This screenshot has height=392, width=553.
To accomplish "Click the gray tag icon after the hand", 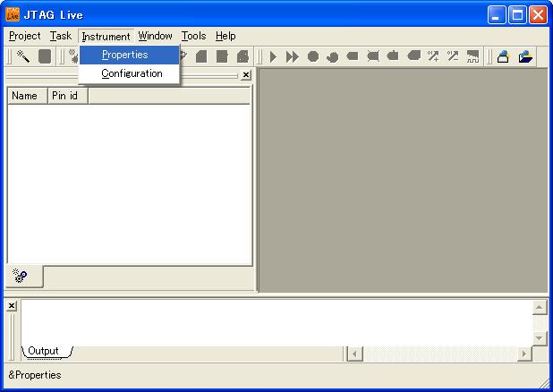I will (x=353, y=56).
